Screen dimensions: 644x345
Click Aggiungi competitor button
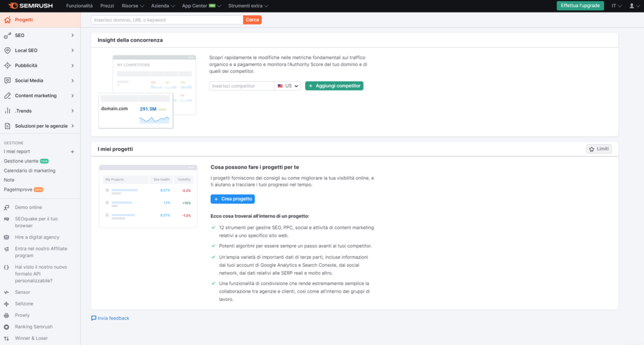click(x=334, y=86)
